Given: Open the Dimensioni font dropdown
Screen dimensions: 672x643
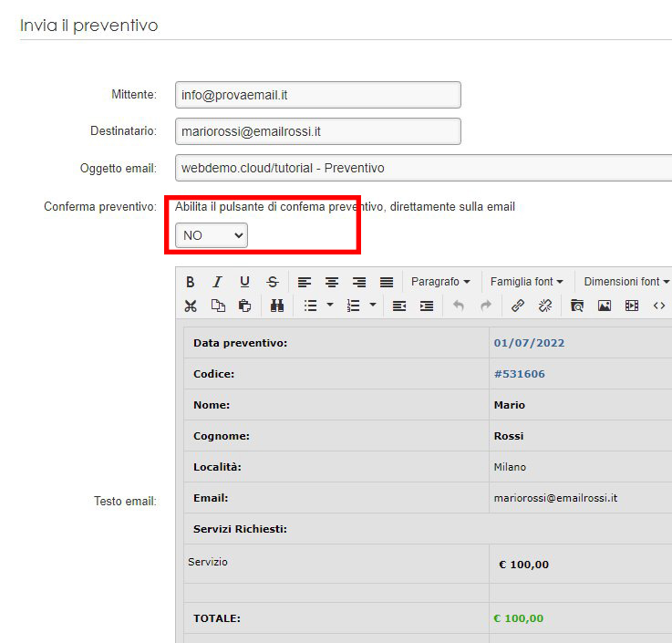Looking at the screenshot, I should (x=625, y=282).
